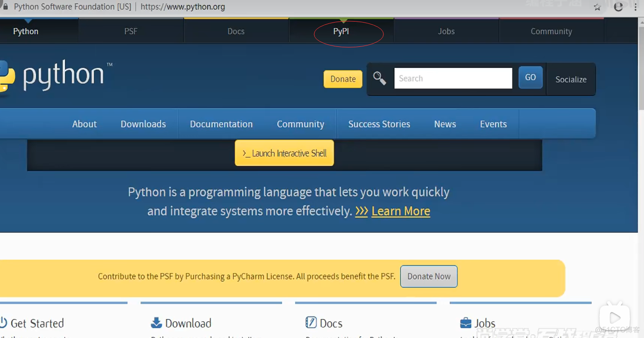644x338 pixels.
Task: Open the Python top tab
Action: click(x=26, y=32)
